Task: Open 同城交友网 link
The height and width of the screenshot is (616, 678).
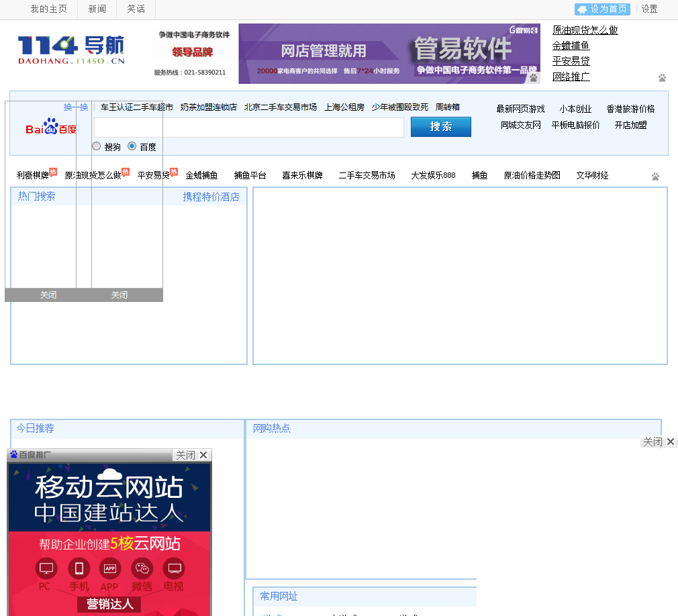Action: tap(521, 125)
